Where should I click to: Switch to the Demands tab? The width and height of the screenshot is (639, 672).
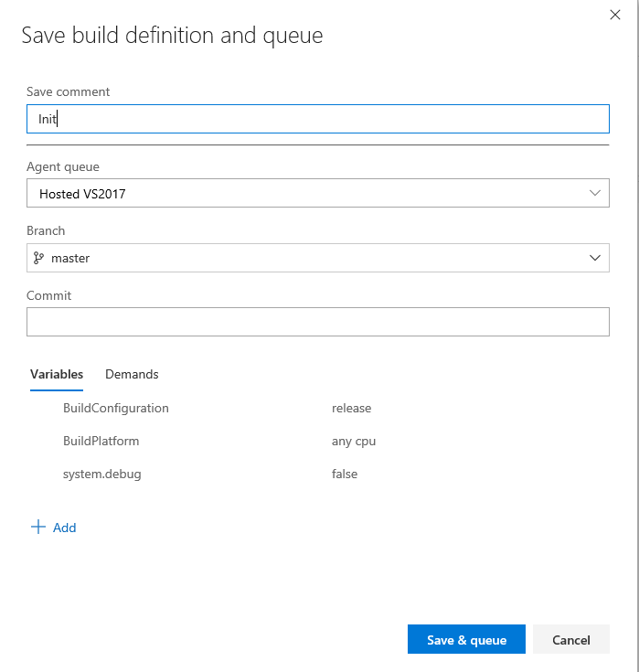tap(132, 374)
